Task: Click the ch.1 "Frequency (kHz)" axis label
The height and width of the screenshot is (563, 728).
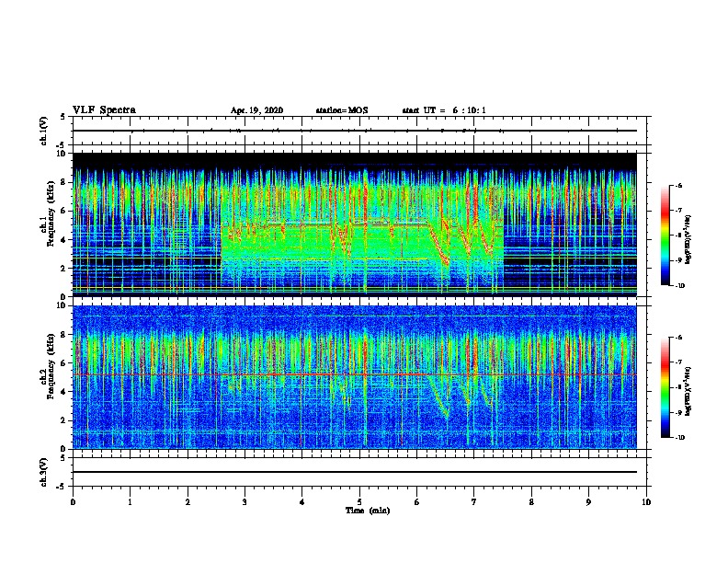Action: coord(51,213)
